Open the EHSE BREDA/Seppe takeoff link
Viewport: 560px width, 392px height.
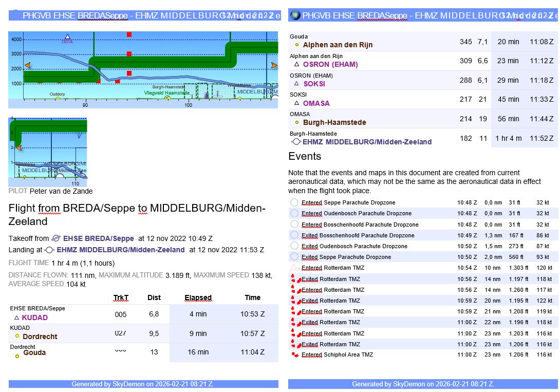99,238
